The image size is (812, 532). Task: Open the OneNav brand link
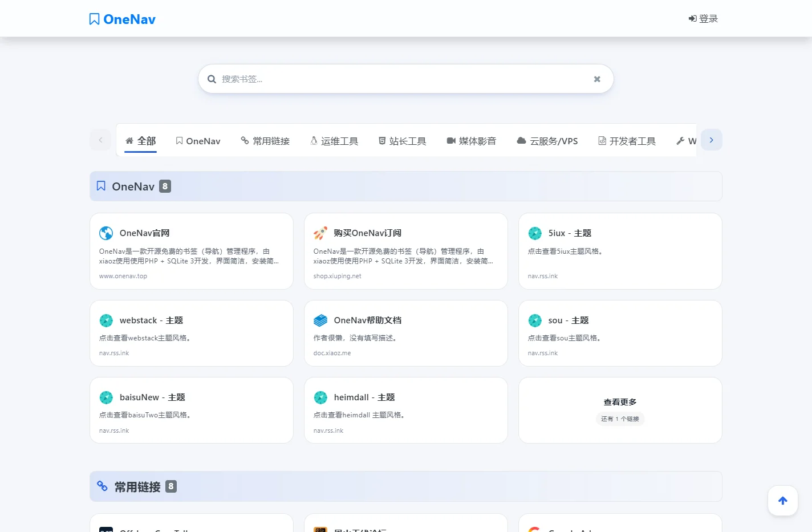click(x=123, y=19)
